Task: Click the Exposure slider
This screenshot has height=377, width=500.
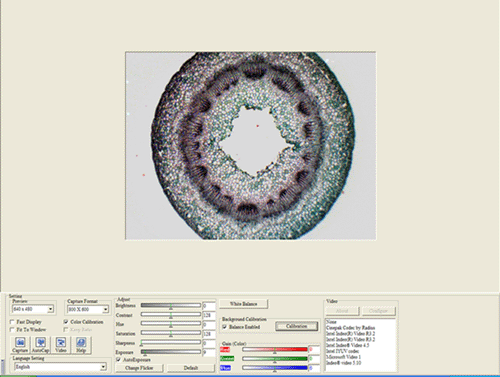Action: tap(171, 352)
